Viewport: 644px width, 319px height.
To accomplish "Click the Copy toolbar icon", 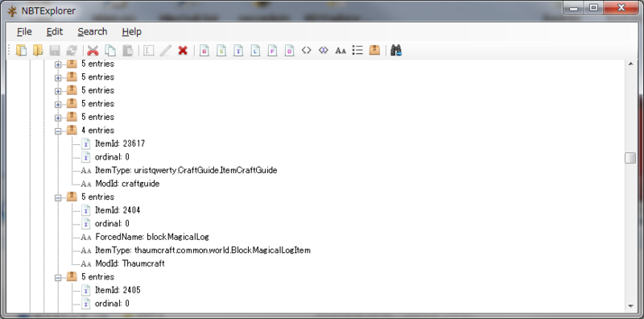I will pos(110,51).
